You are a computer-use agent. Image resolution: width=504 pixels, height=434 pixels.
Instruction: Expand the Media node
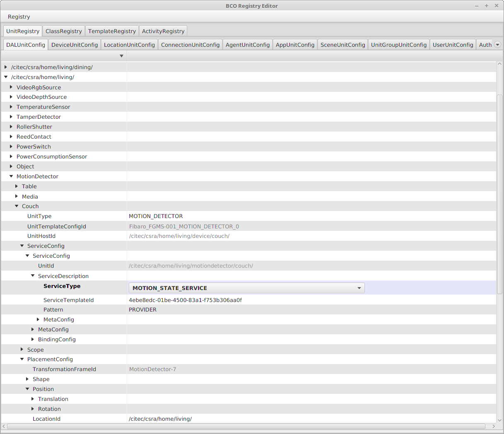point(17,196)
